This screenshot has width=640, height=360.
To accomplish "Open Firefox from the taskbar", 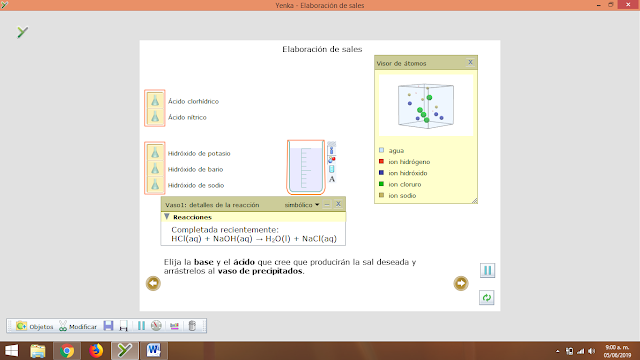I will 96,351.
